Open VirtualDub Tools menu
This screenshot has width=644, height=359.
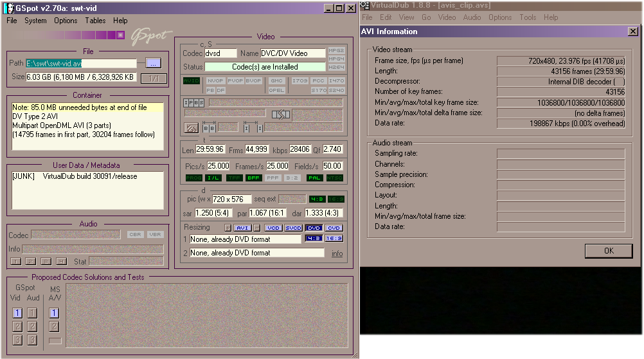pyautogui.click(x=528, y=17)
